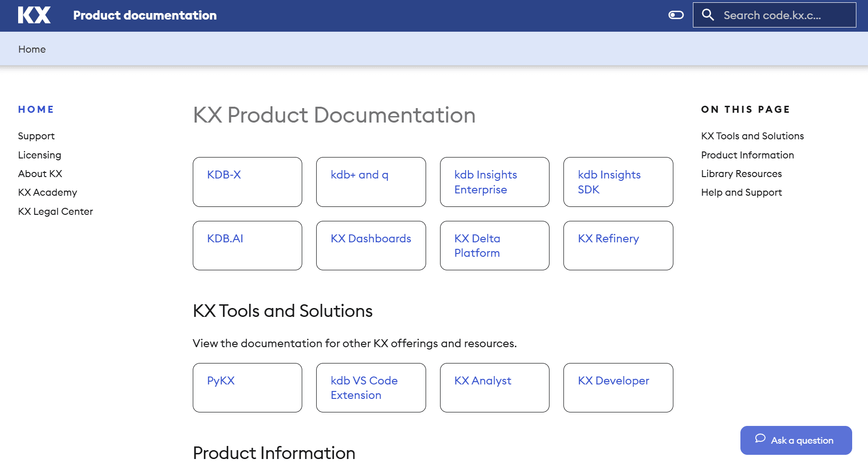Jump to Product Information in page contents
The width and height of the screenshot is (868, 466).
(747, 155)
